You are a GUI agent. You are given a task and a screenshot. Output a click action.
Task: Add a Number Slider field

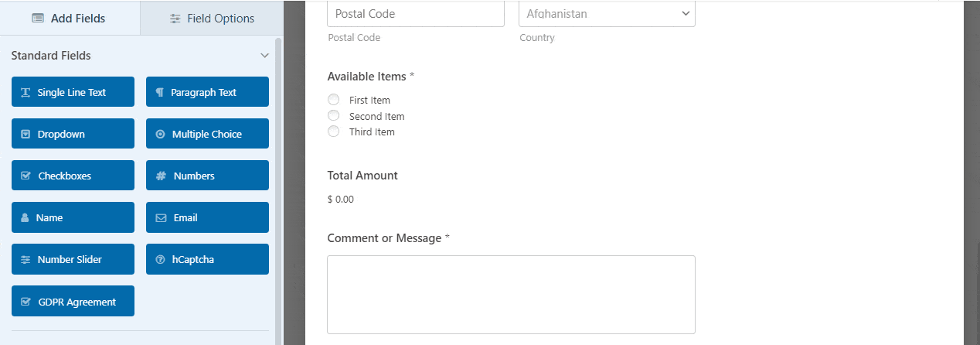[x=73, y=259]
